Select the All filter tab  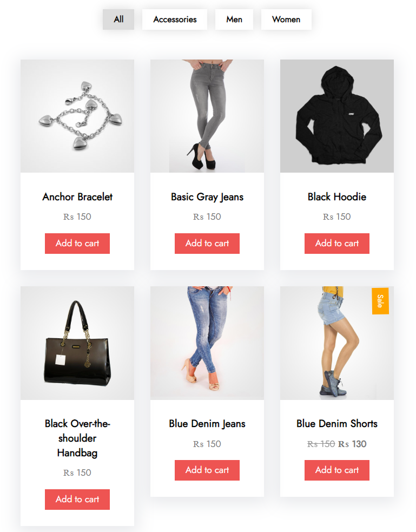coord(118,19)
